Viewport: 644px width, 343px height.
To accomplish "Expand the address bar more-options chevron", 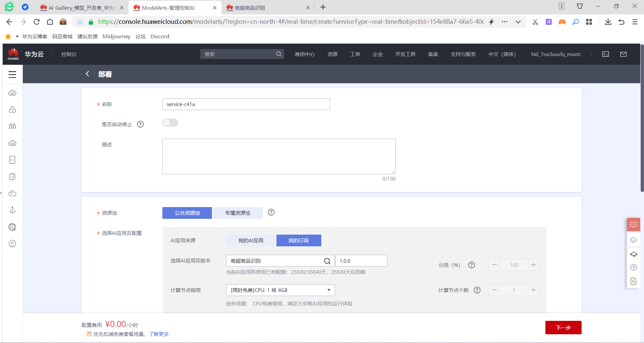I will pyautogui.click(x=518, y=22).
